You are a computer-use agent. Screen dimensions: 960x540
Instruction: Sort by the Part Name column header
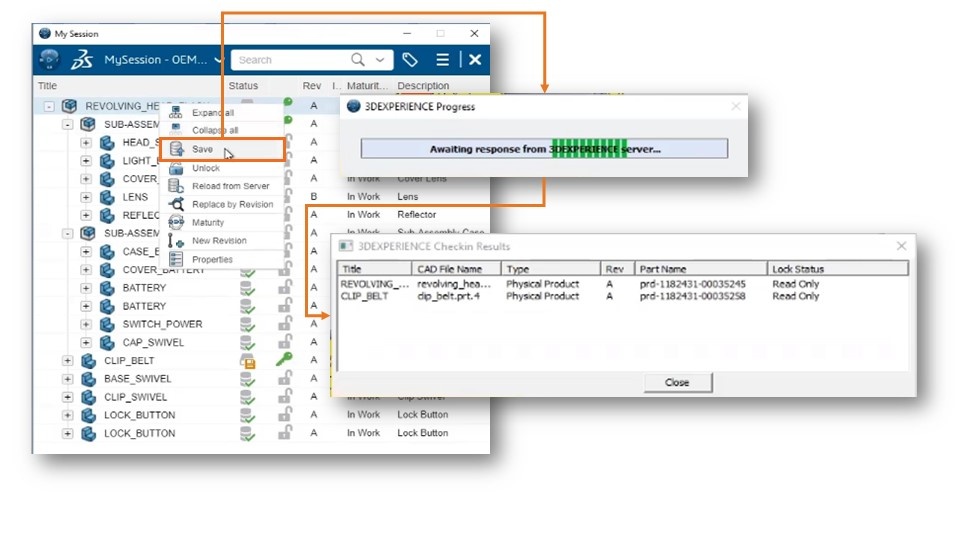coord(701,269)
